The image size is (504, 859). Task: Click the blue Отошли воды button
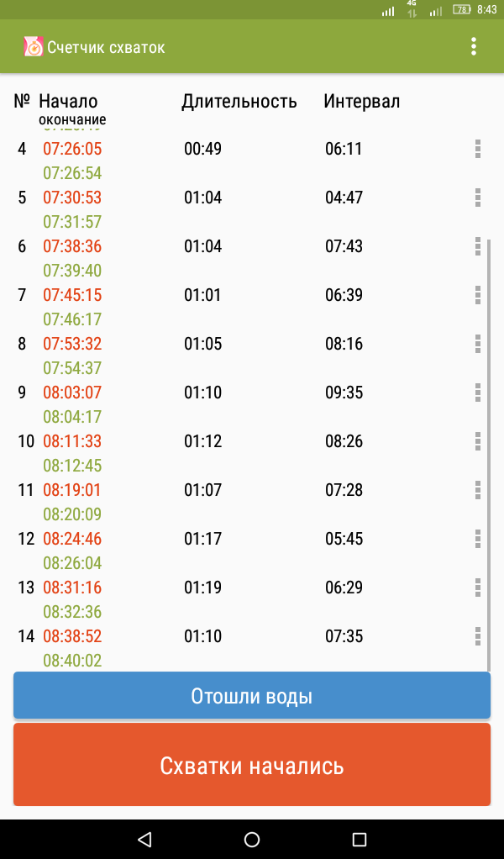pos(252,696)
